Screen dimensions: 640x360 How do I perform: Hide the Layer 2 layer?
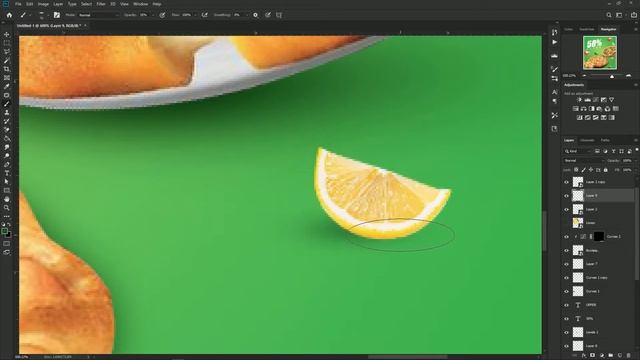566,209
